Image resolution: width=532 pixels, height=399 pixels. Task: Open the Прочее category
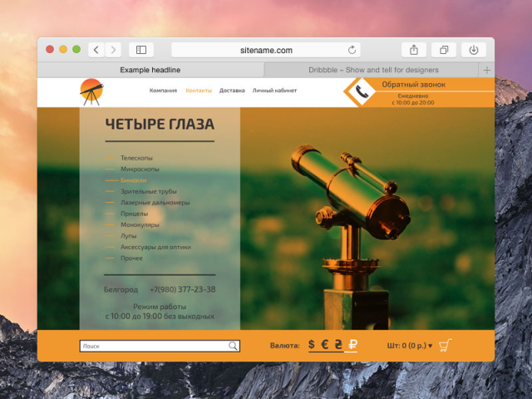point(131,259)
